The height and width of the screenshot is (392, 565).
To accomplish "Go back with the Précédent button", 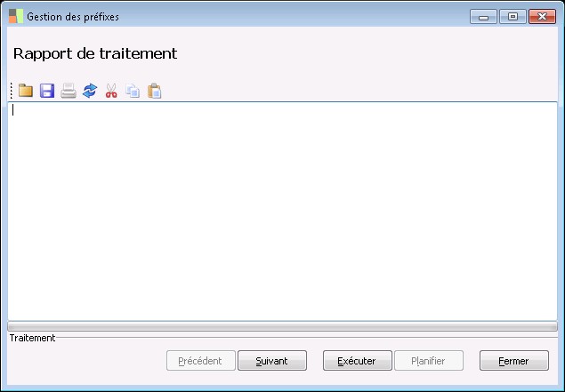I will pos(201,361).
